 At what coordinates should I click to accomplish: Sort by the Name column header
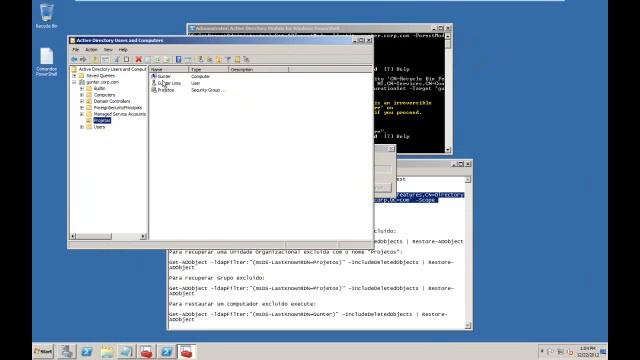[169, 70]
